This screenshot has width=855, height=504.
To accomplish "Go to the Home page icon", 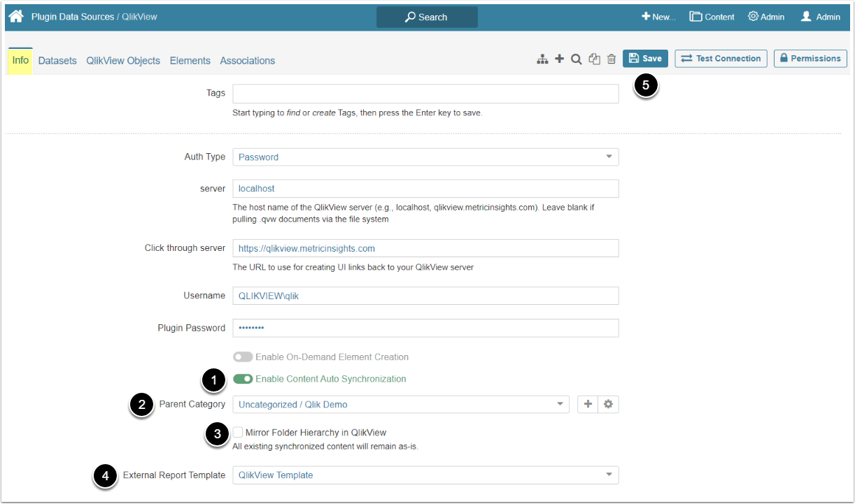I will 16,17.
